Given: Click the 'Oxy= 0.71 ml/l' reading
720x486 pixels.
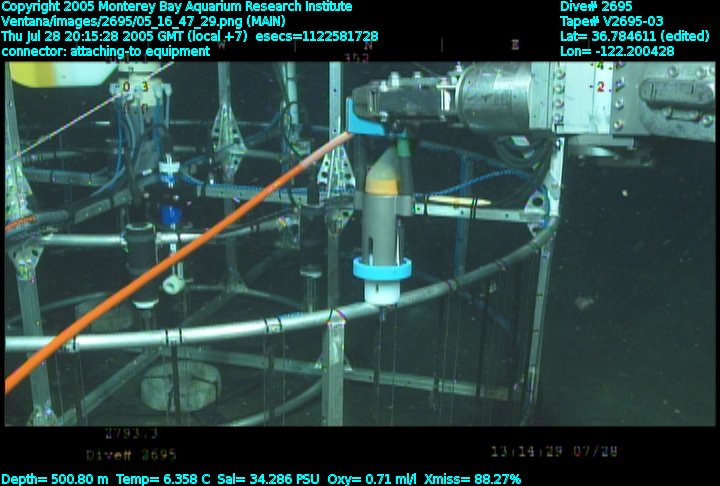Looking at the screenshot, I should point(372,479).
